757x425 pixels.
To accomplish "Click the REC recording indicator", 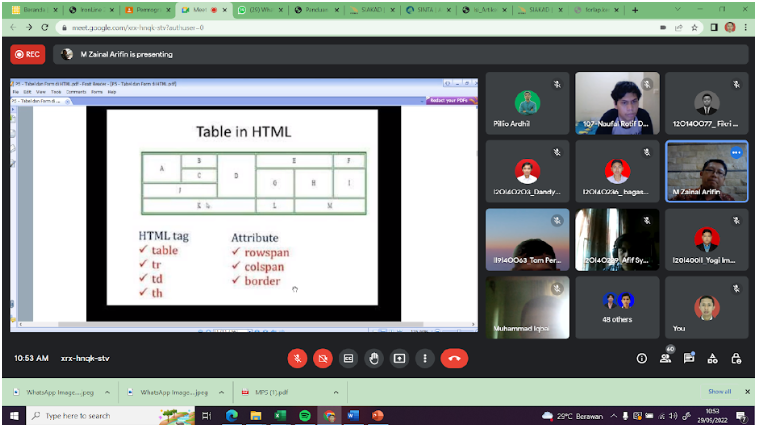I will [x=27, y=54].
